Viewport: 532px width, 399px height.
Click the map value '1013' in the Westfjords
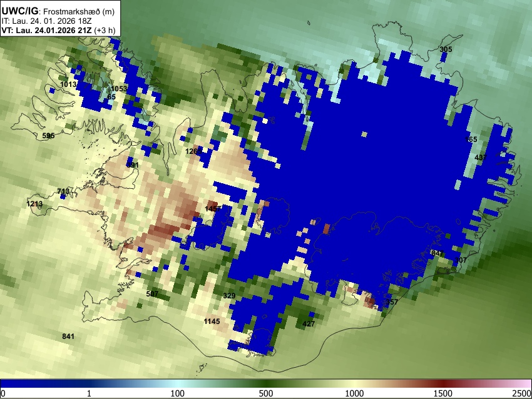pos(68,84)
